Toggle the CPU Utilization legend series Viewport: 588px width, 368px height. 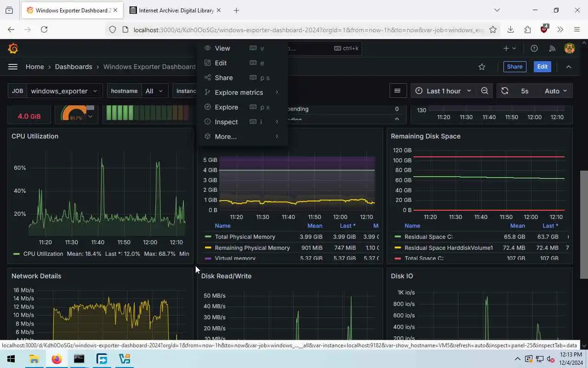pos(38,254)
